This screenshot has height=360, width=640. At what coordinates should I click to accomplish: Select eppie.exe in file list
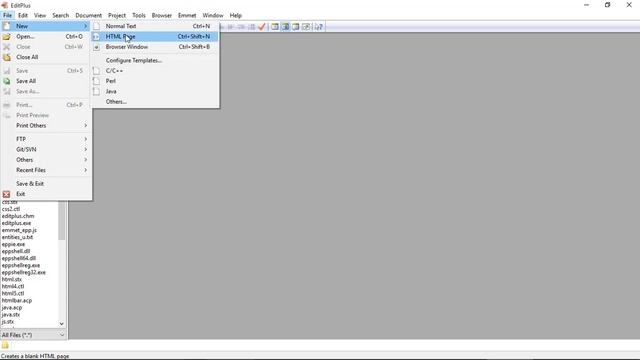coord(13,244)
